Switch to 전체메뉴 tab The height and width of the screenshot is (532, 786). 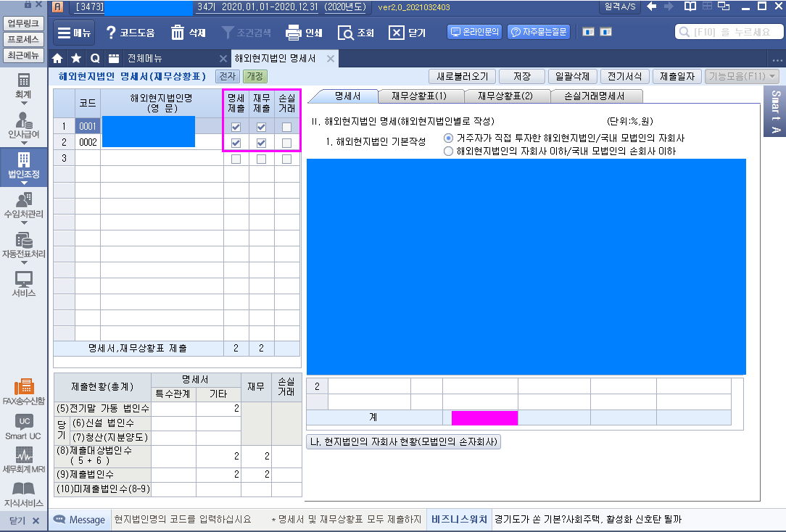point(145,59)
